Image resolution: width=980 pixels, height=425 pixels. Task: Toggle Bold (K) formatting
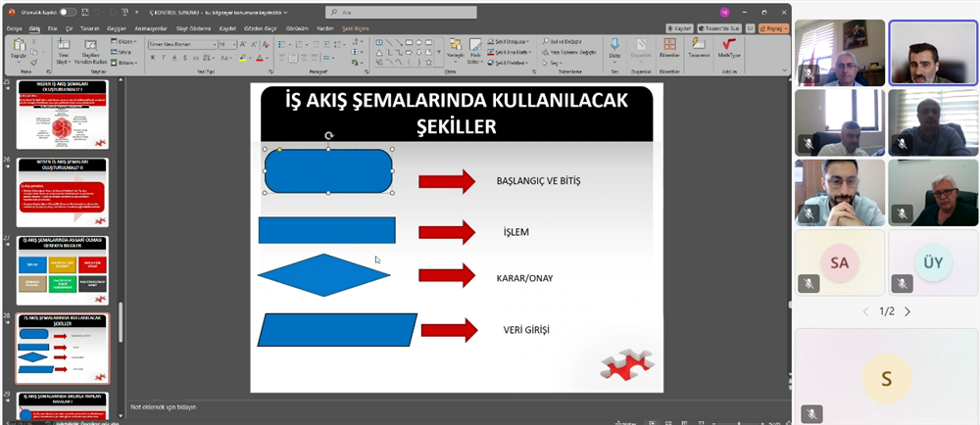[153, 58]
